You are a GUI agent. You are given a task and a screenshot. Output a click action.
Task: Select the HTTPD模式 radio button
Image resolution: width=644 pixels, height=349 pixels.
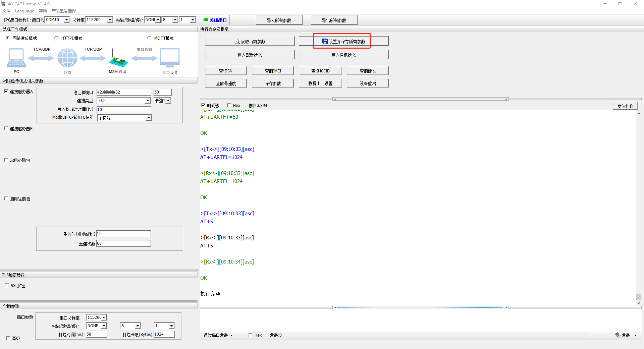56,38
